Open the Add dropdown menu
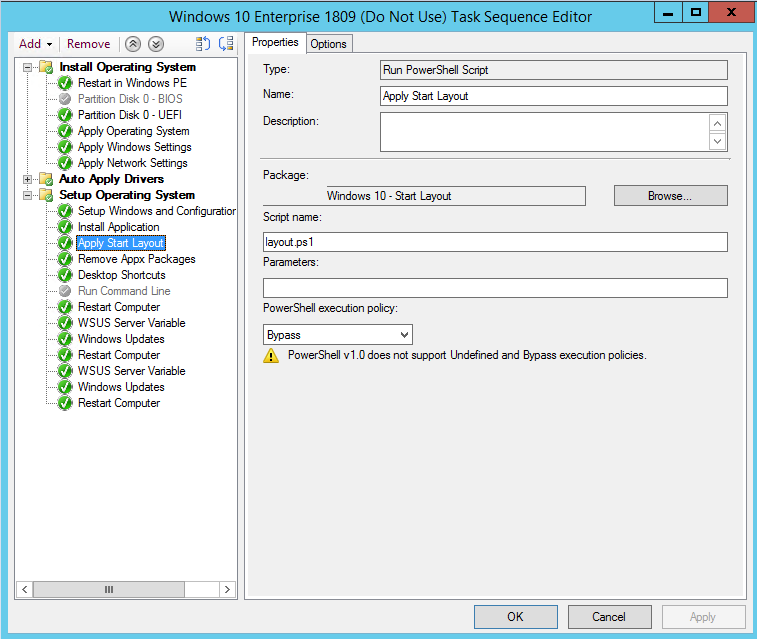The height and width of the screenshot is (639, 757). pos(35,44)
